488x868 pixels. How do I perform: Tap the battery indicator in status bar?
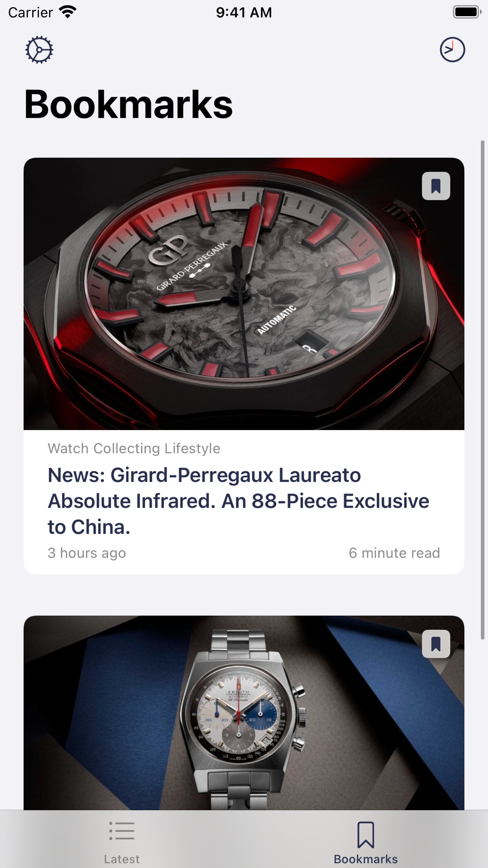[467, 12]
